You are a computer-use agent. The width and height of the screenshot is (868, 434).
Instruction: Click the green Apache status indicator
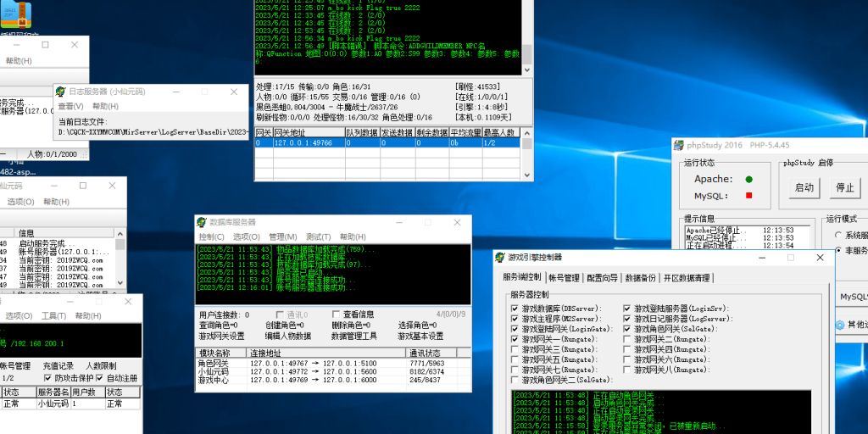coord(748,180)
